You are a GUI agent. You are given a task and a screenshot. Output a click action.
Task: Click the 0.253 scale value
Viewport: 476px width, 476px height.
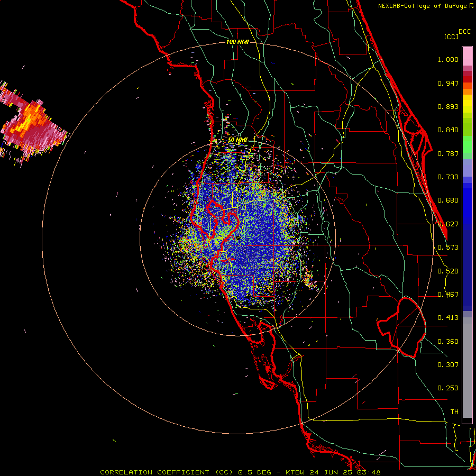[448, 388]
